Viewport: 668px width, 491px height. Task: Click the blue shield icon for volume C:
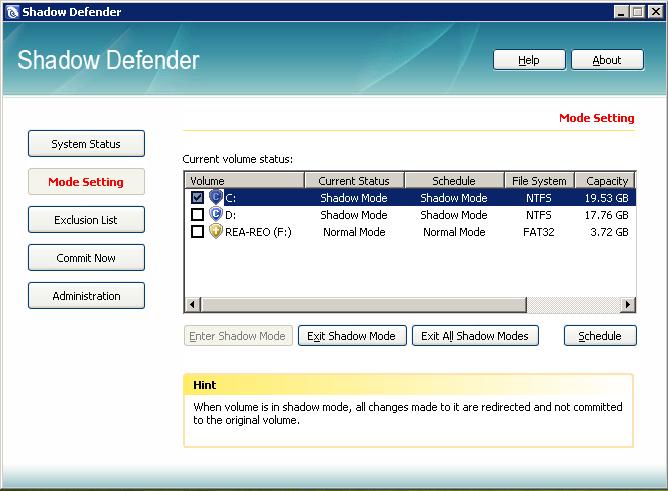216,197
